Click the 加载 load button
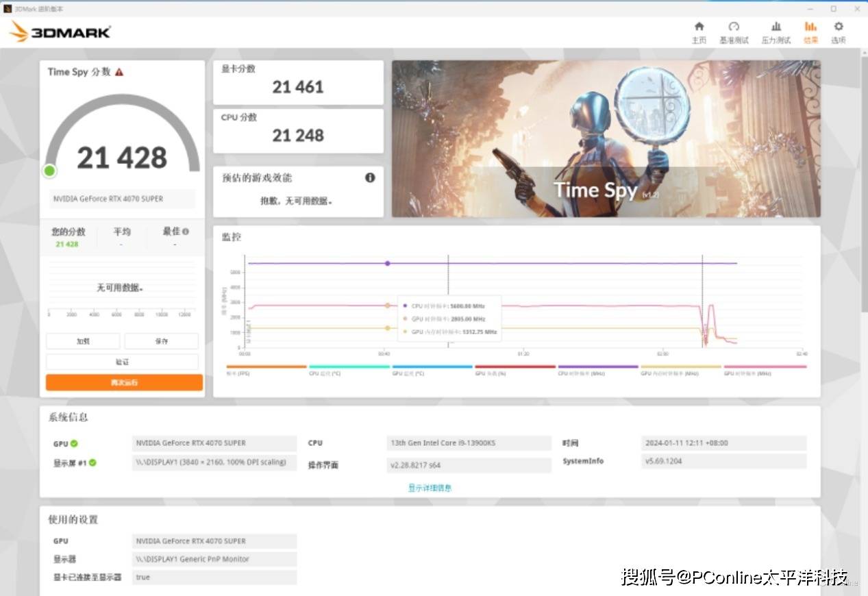 pos(83,341)
